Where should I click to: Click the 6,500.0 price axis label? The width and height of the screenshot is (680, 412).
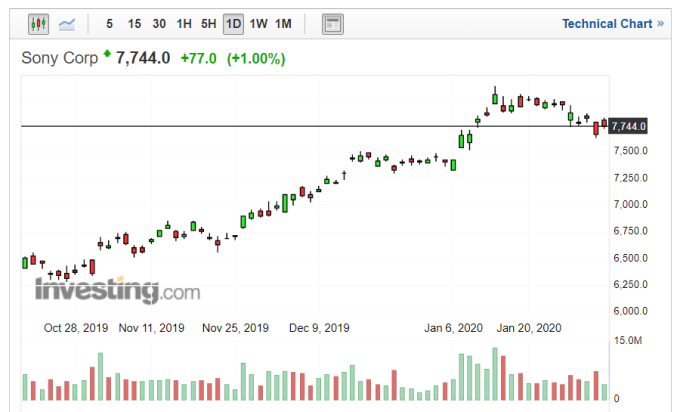pos(631,258)
